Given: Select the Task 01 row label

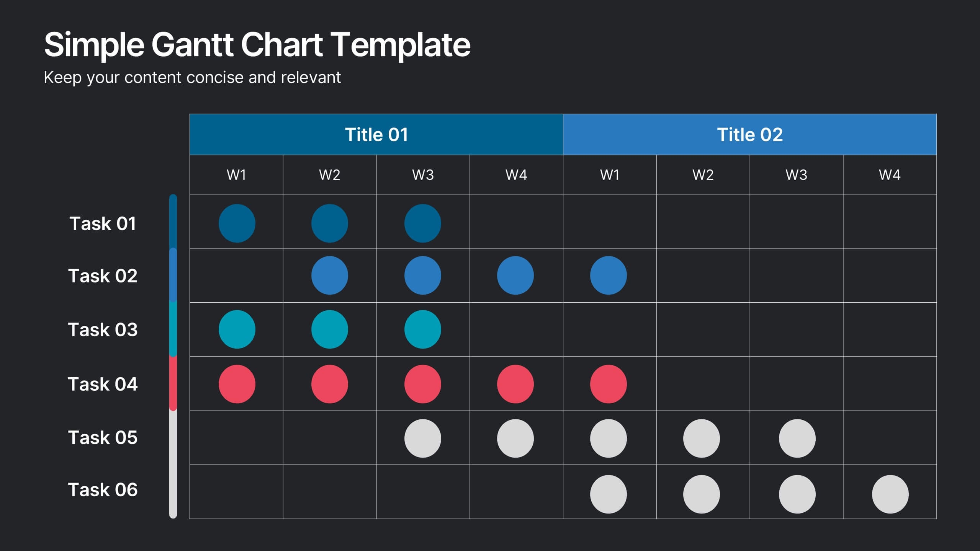Looking at the screenshot, I should 103,223.
